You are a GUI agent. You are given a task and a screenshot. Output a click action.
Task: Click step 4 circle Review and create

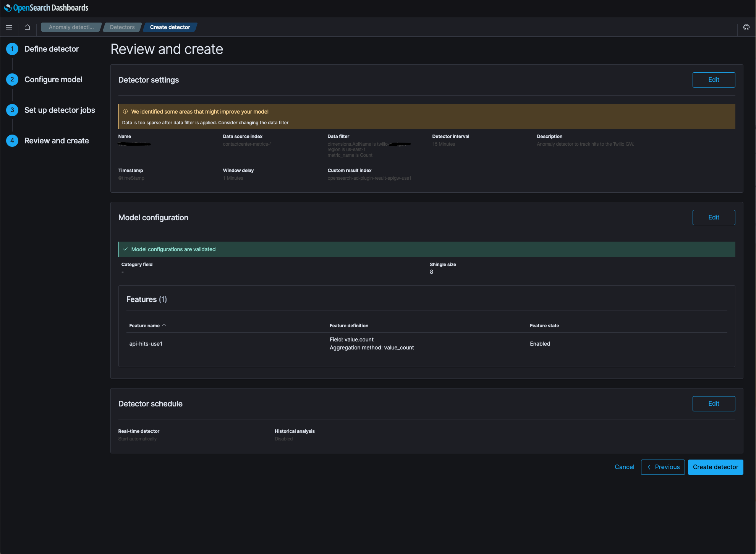tap(12, 141)
